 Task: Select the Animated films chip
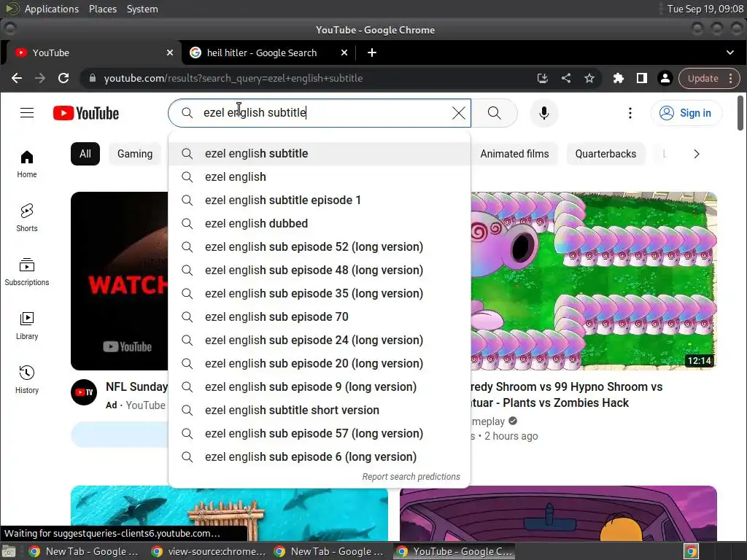[514, 154]
